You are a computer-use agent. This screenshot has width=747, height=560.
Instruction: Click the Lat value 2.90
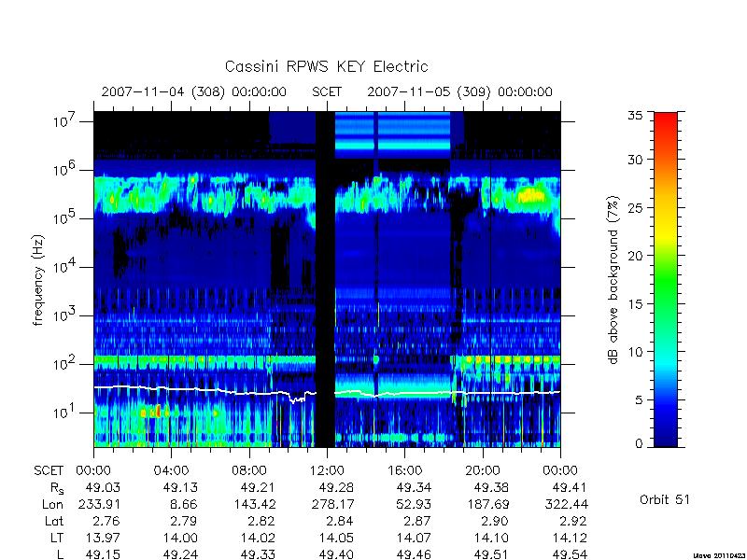pos(495,521)
